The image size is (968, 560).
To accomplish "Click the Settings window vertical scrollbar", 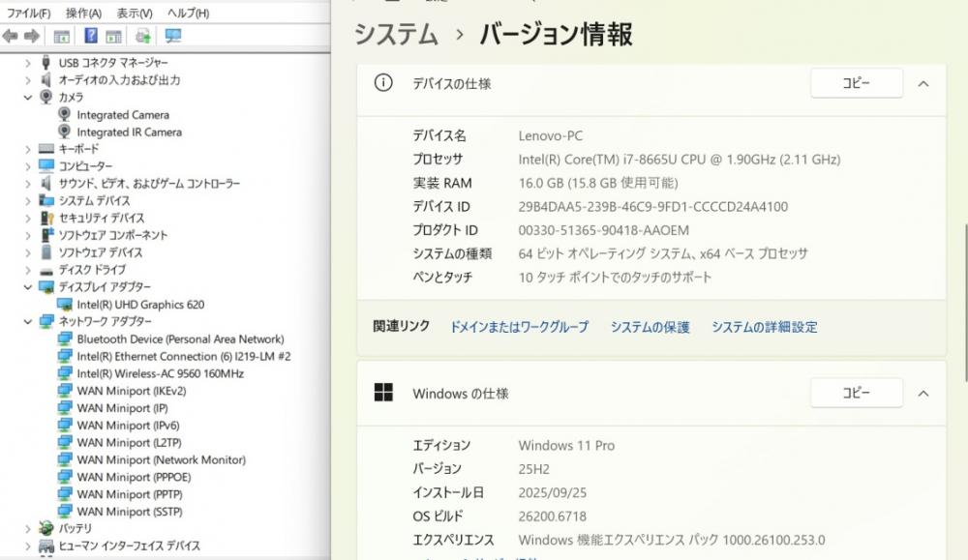I will [965, 302].
